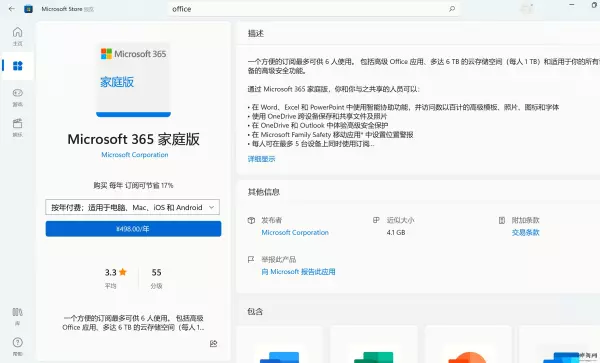Click the orange included app card
This screenshot has width=600, height=363.
pos(468,344)
